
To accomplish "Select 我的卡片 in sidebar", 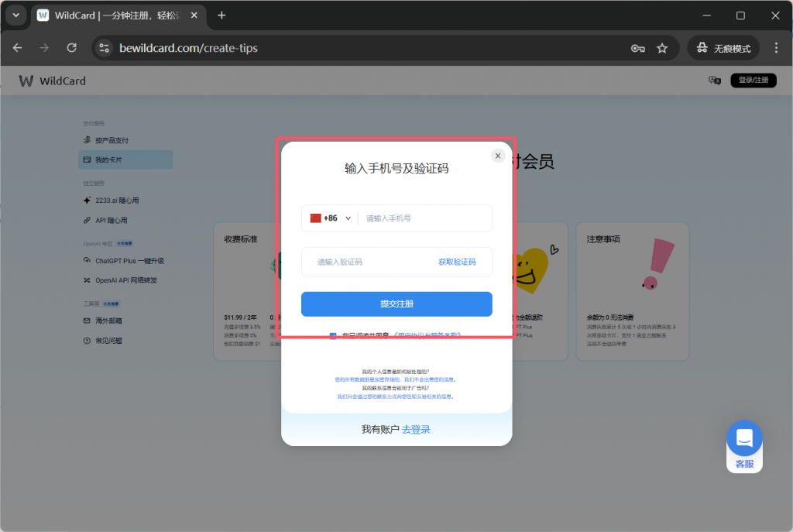I will coord(125,160).
